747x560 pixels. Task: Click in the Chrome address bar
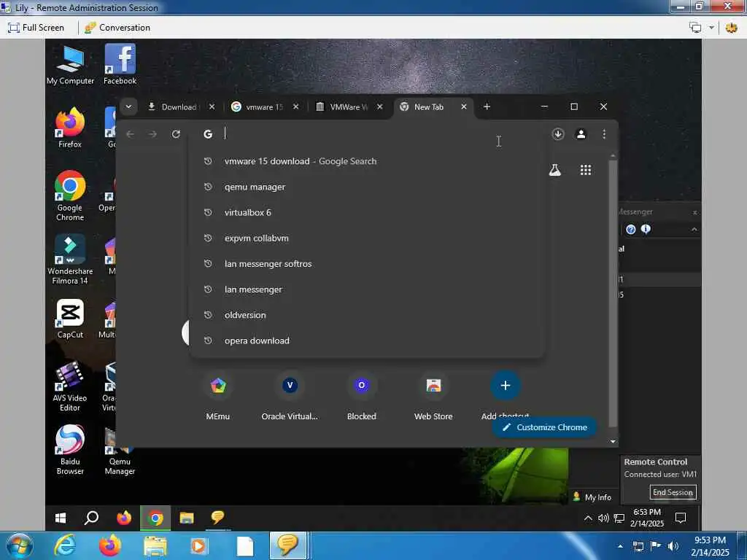click(x=367, y=134)
